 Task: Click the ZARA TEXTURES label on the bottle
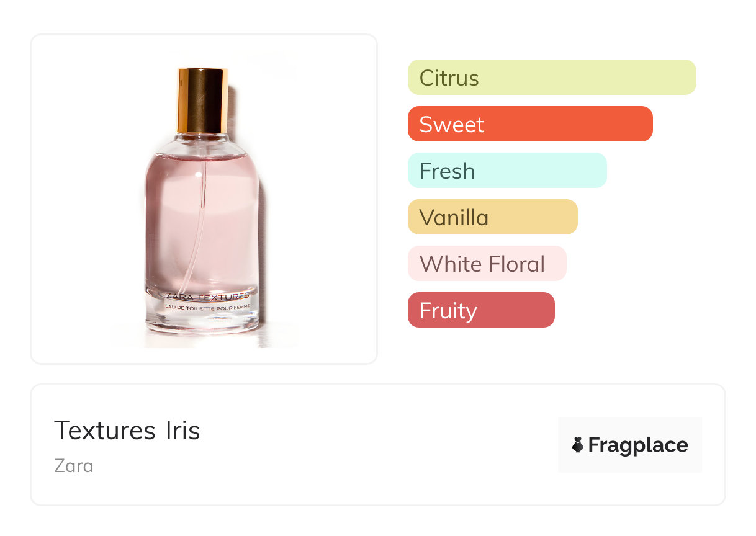coord(207,296)
